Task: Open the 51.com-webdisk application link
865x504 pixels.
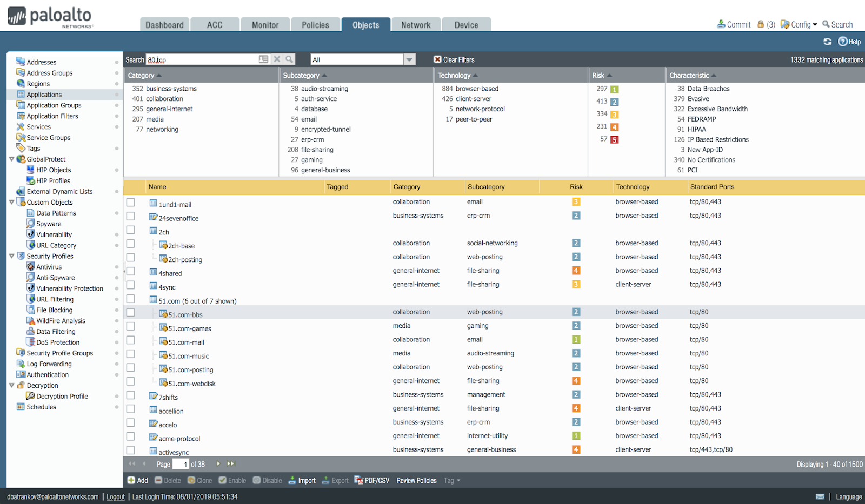Action: point(191,384)
